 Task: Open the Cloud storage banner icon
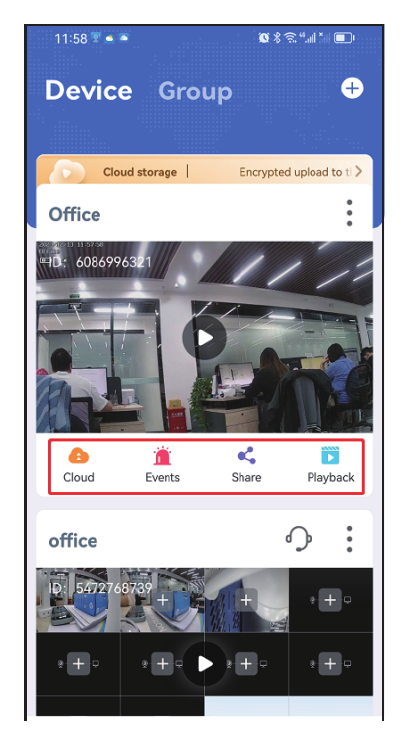pyautogui.click(x=67, y=172)
